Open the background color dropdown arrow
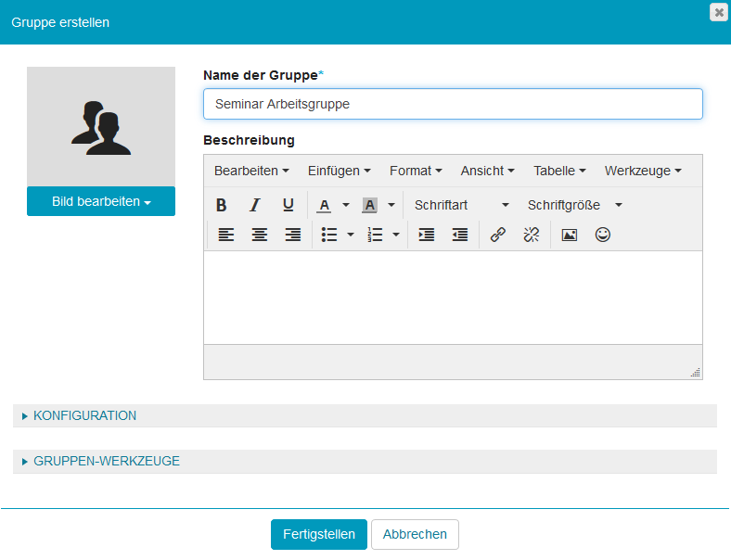 (x=391, y=205)
